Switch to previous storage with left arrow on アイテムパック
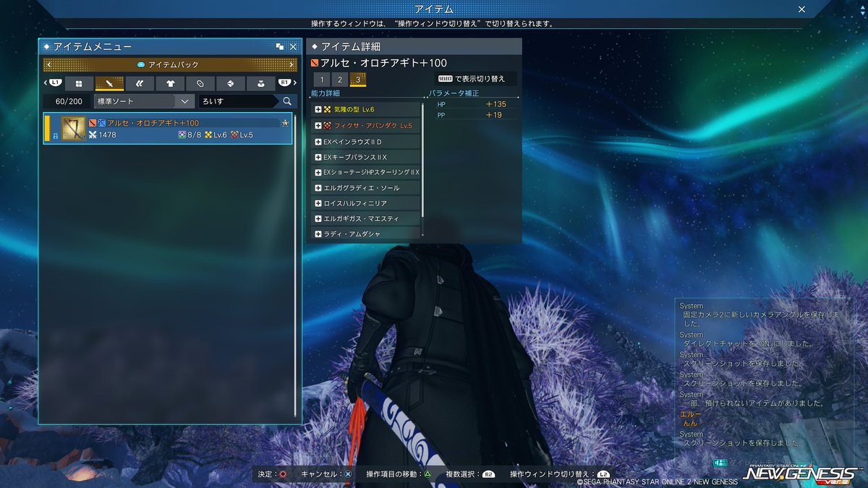The width and height of the screenshot is (868, 488). point(48,65)
